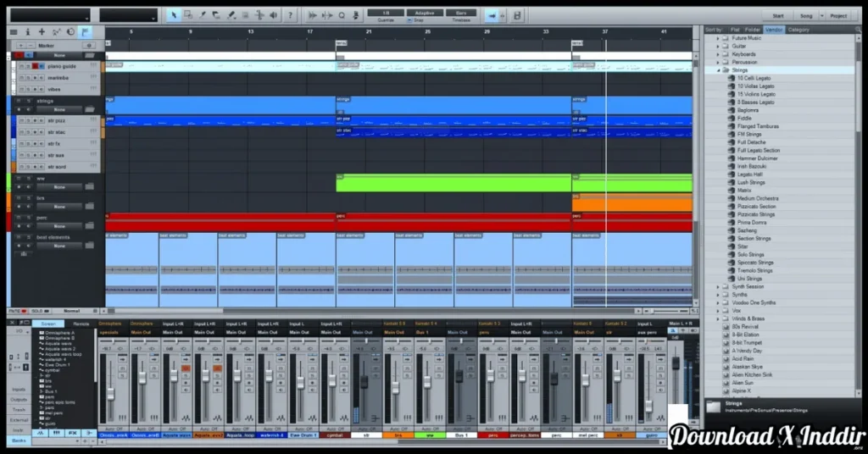
Task: Click the Omnis..ereA channel fader
Action: [x=111, y=394]
